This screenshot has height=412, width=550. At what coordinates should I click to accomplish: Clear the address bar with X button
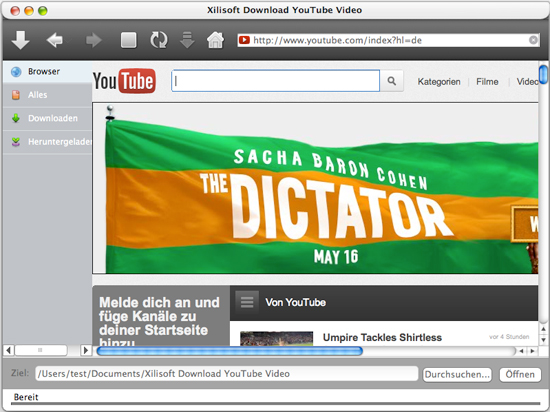(534, 40)
